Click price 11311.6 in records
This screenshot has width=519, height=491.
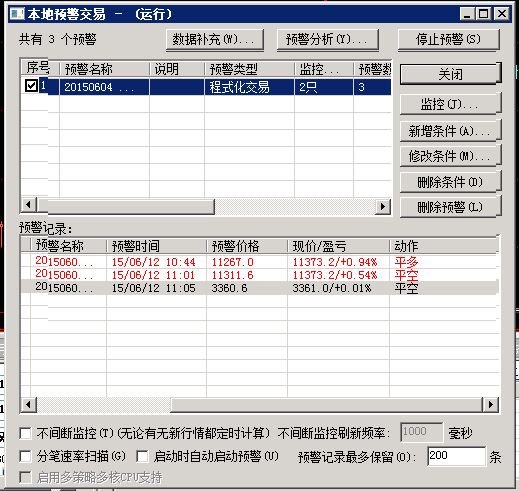point(233,275)
